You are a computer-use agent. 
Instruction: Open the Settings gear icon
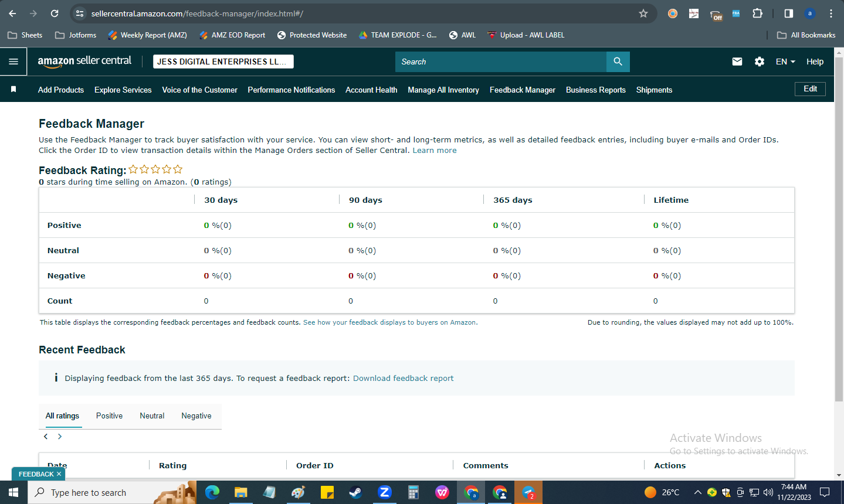coord(760,62)
